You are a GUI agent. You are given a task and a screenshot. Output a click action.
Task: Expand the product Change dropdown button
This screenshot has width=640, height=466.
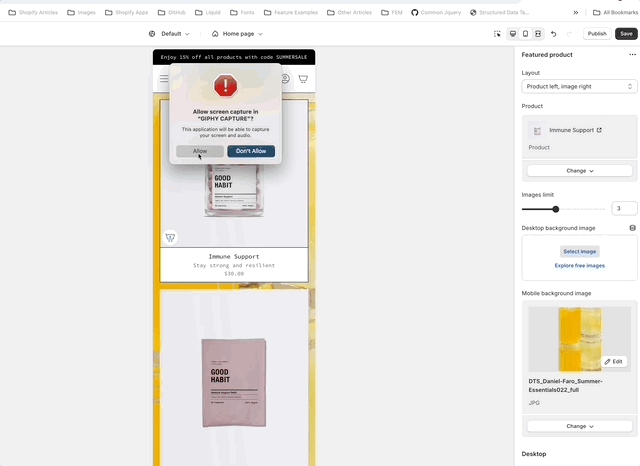point(579,171)
